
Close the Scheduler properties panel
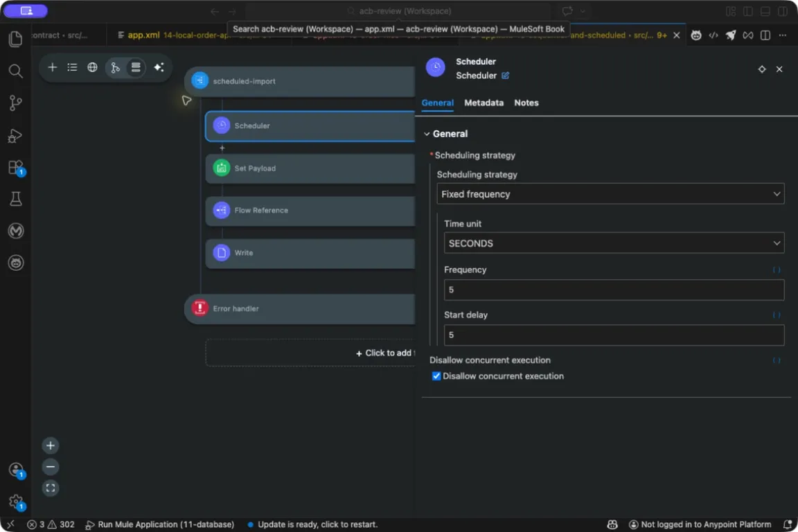pos(779,69)
